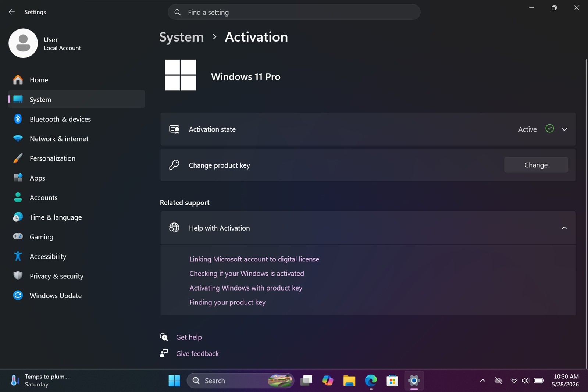This screenshot has width=588, height=392.
Task: Click the user profile avatar
Action: (23, 43)
